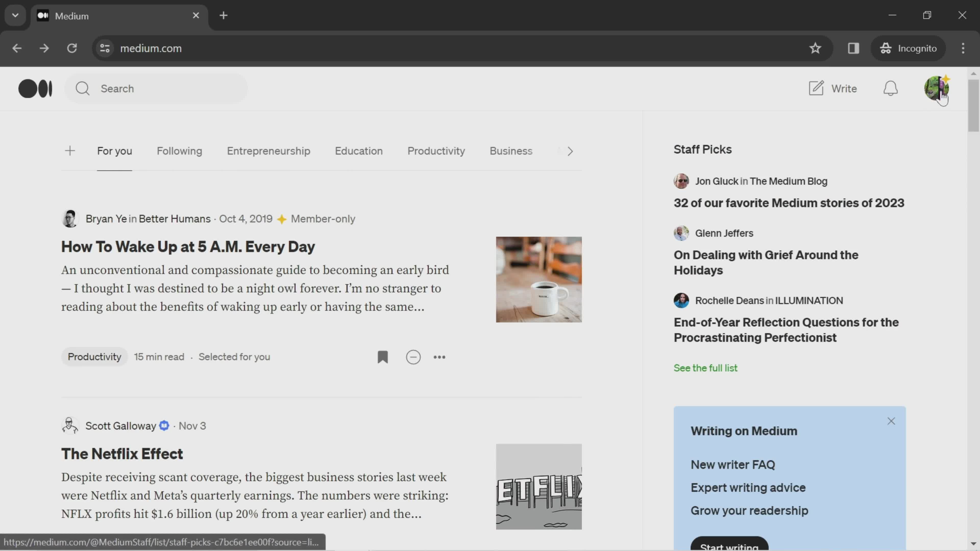Open 32 of our favorite Medium stories of 2023
Image resolution: width=980 pixels, height=551 pixels.
click(x=789, y=203)
